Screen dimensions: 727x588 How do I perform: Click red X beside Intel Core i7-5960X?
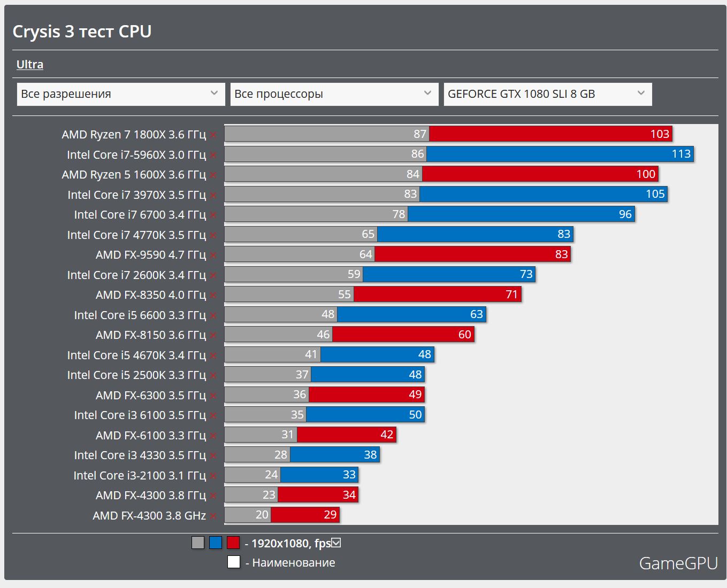[x=213, y=155]
